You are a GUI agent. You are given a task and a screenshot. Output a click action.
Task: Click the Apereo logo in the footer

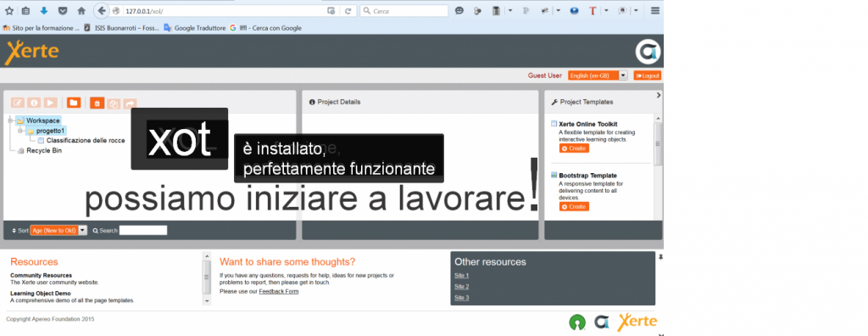point(602,322)
